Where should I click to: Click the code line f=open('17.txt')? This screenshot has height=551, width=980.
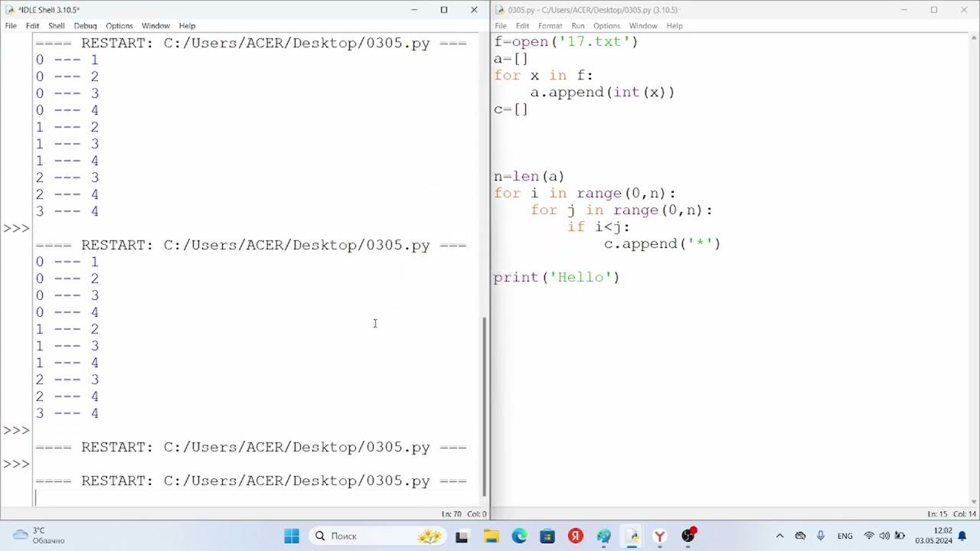click(566, 42)
